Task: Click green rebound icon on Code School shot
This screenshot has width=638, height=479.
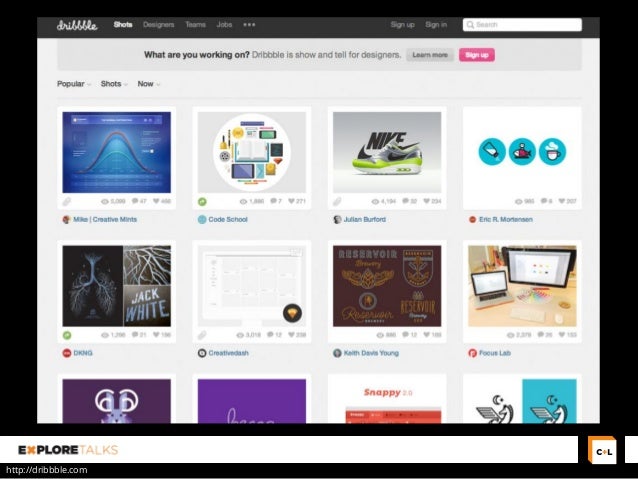Action: pos(202,201)
